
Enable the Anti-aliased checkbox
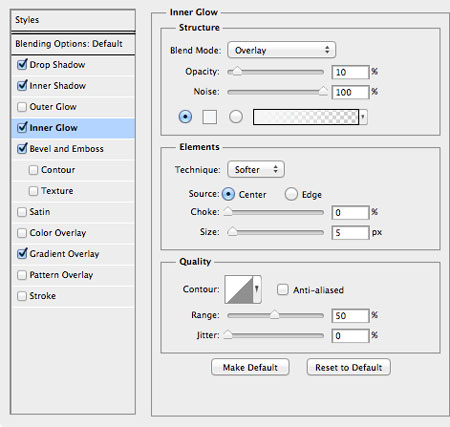click(x=283, y=289)
